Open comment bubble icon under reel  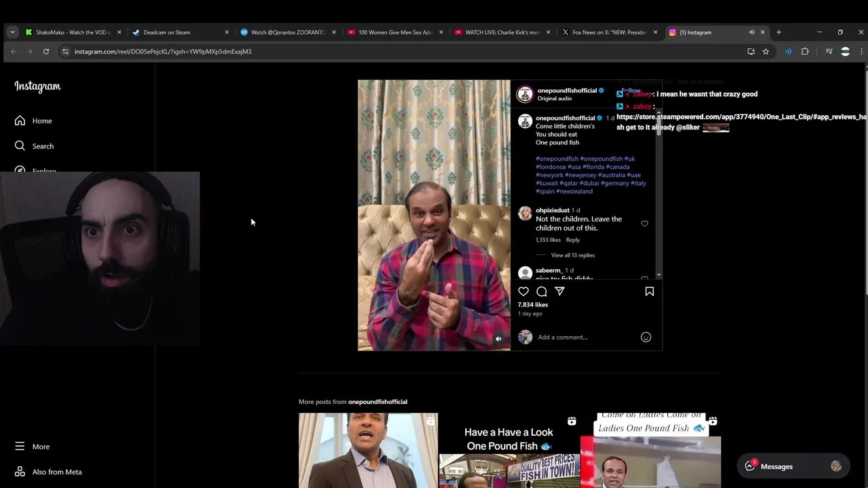point(541,291)
